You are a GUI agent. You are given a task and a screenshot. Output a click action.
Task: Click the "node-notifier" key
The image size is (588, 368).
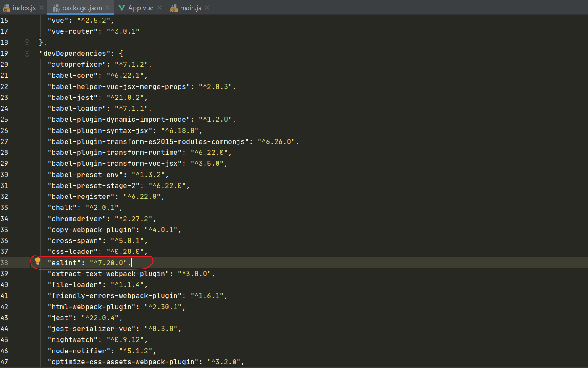[x=79, y=351]
